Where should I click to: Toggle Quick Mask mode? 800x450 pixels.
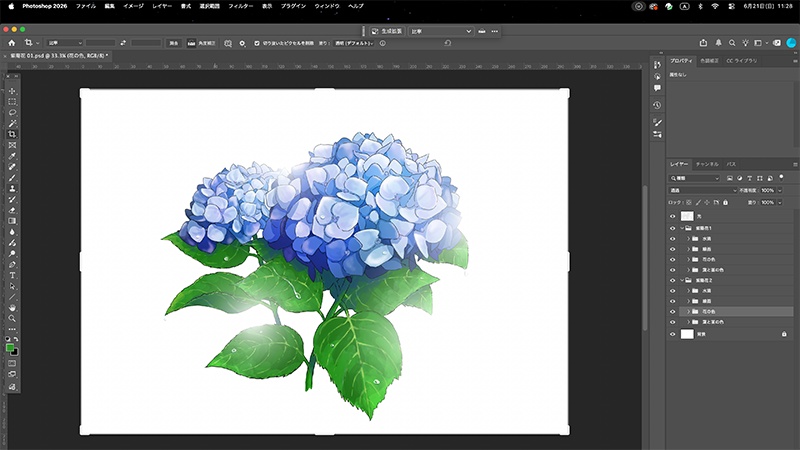pos(12,363)
